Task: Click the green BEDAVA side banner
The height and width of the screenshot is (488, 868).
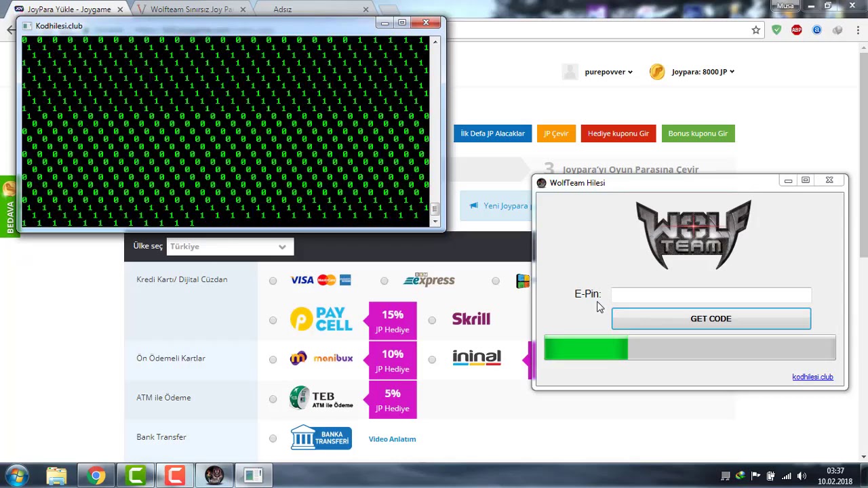Action: coord(8,207)
